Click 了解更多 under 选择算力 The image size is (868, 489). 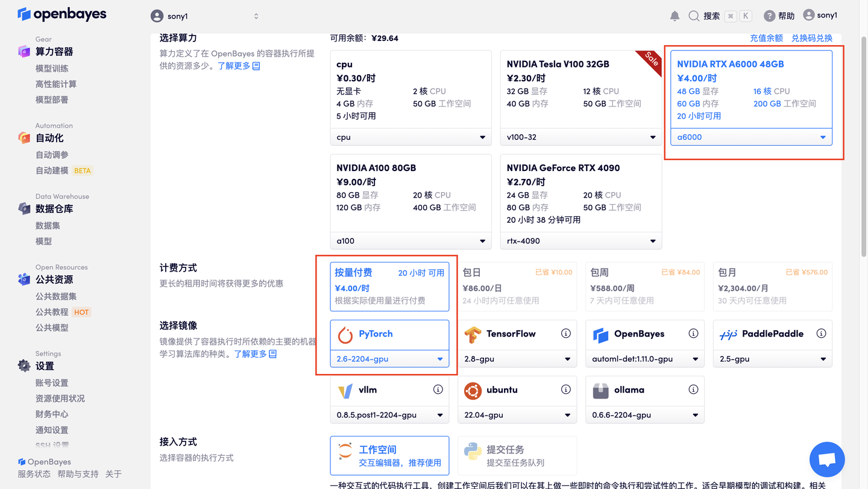click(239, 66)
